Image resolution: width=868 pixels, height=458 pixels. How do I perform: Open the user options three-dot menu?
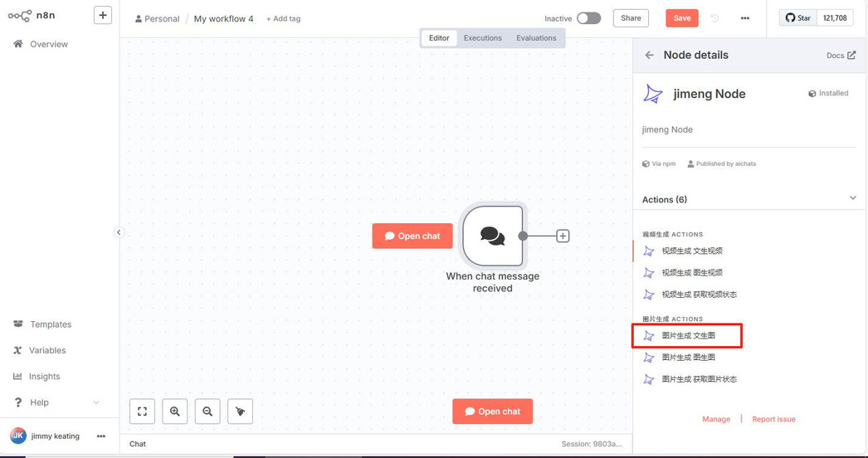[x=100, y=436]
